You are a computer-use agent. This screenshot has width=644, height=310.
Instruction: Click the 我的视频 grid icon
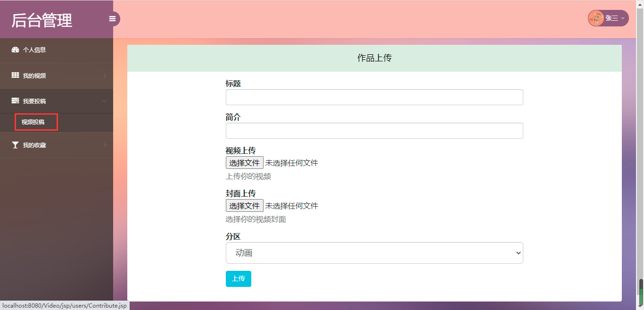click(15, 75)
